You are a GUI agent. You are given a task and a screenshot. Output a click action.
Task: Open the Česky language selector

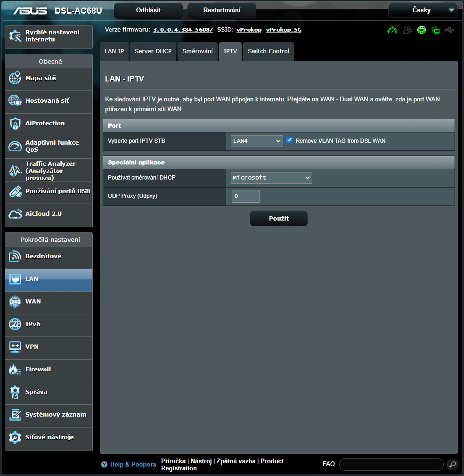click(x=423, y=10)
